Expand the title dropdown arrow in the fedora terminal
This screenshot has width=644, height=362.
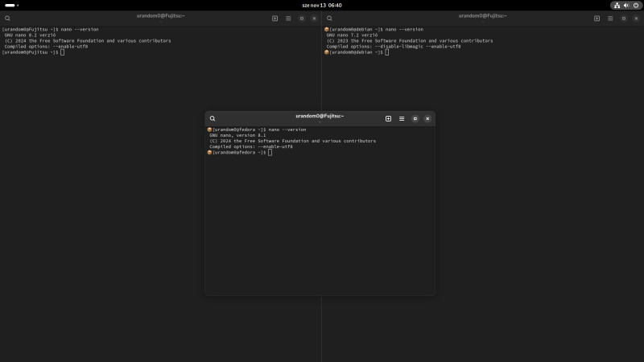(x=320, y=122)
